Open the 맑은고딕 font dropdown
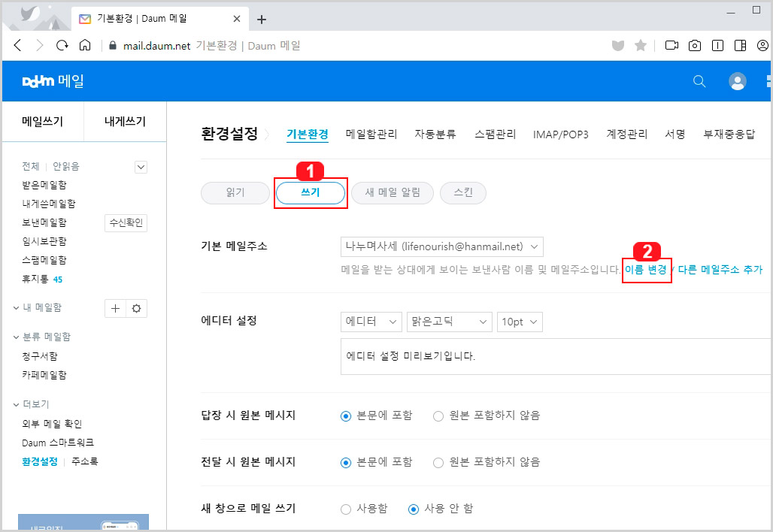 [449, 322]
